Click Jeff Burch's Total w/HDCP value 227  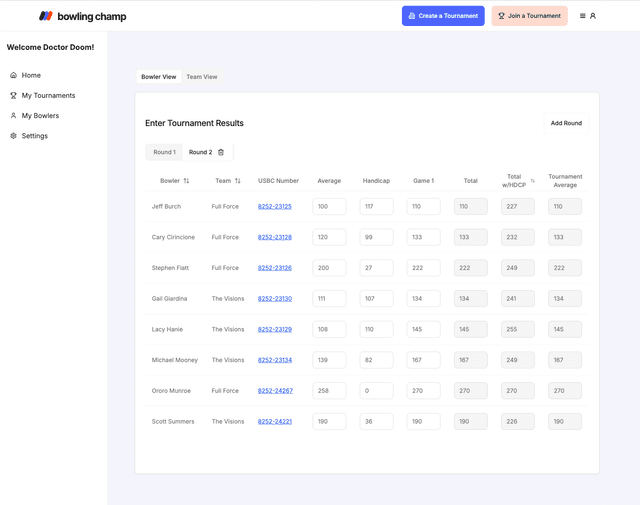pos(518,207)
